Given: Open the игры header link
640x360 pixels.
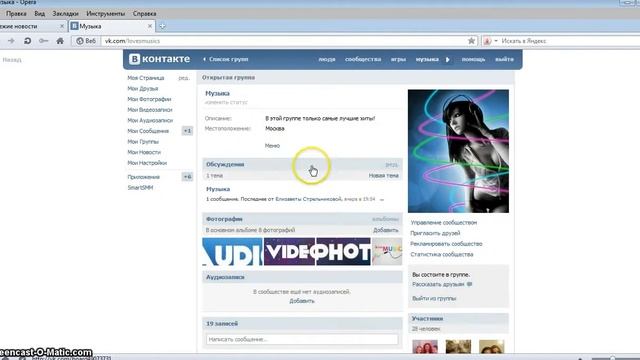Looking at the screenshot, I should [x=398, y=59].
